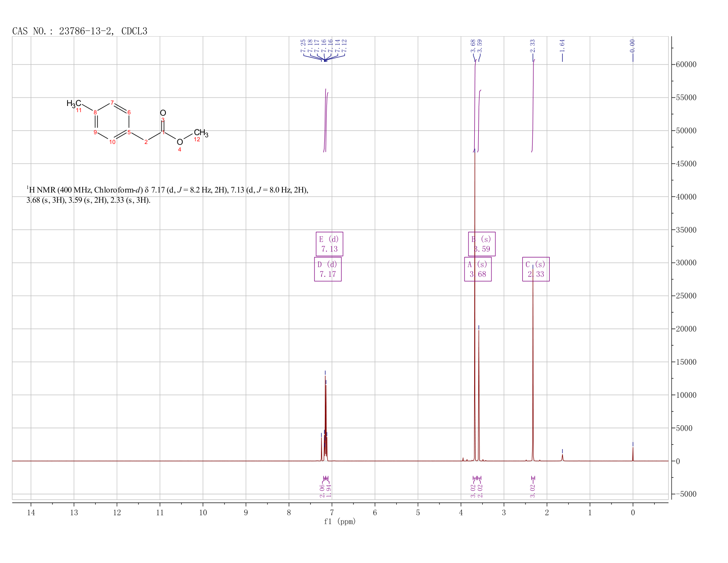This screenshot has height=563, width=728.
Task: Click the TMS peak at 0 ppm
Action: pyautogui.click(x=633, y=454)
